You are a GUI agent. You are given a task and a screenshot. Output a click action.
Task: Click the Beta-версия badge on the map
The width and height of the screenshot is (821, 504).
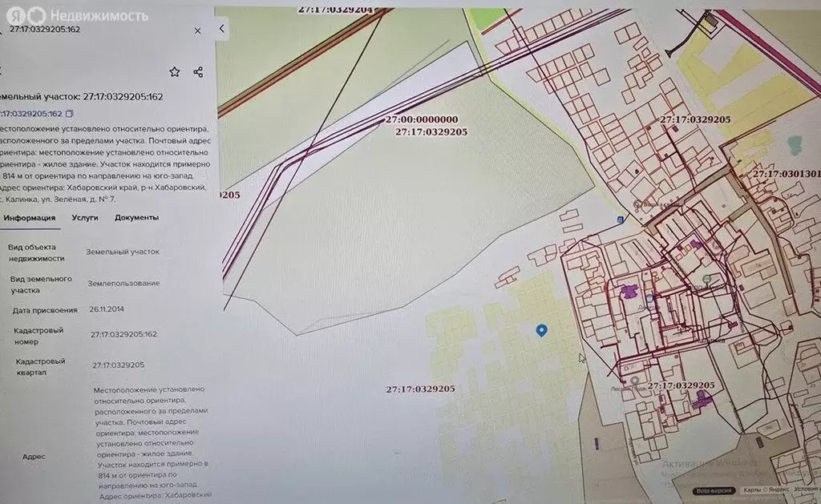(x=714, y=490)
